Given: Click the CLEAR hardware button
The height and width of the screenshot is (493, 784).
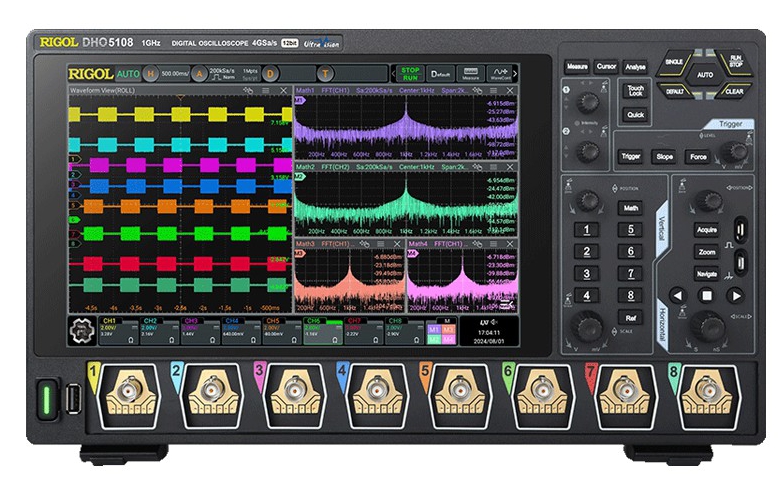Looking at the screenshot, I should click(734, 91).
